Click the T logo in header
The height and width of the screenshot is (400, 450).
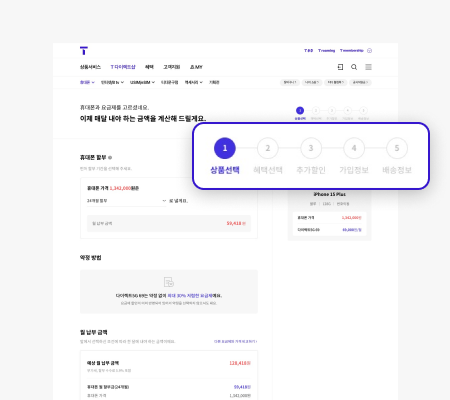(x=84, y=51)
